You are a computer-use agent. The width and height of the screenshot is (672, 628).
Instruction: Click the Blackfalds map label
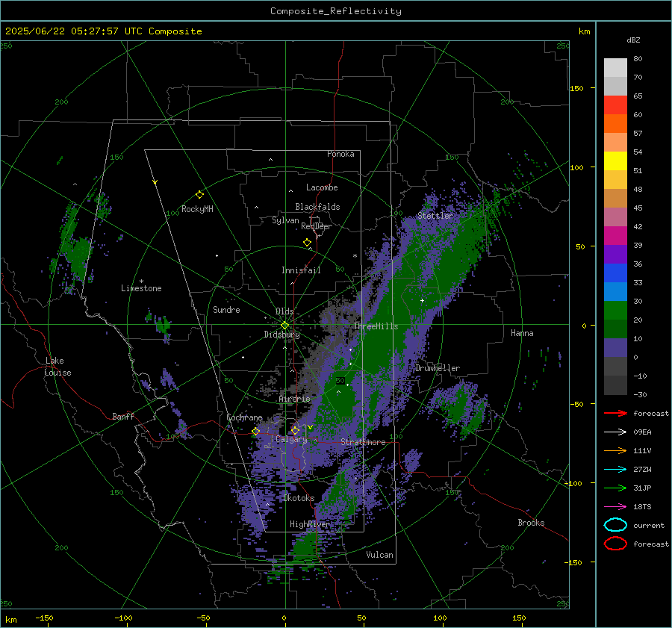[317, 207]
